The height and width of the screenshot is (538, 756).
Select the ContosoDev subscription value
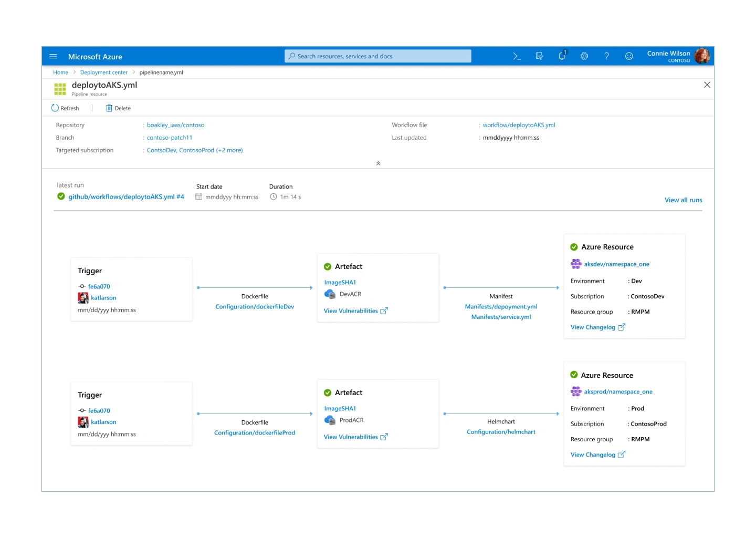pos(647,297)
